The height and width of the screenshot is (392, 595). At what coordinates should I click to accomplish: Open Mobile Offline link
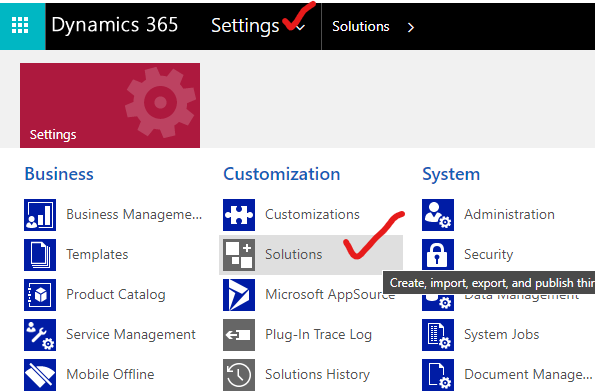tap(110, 374)
